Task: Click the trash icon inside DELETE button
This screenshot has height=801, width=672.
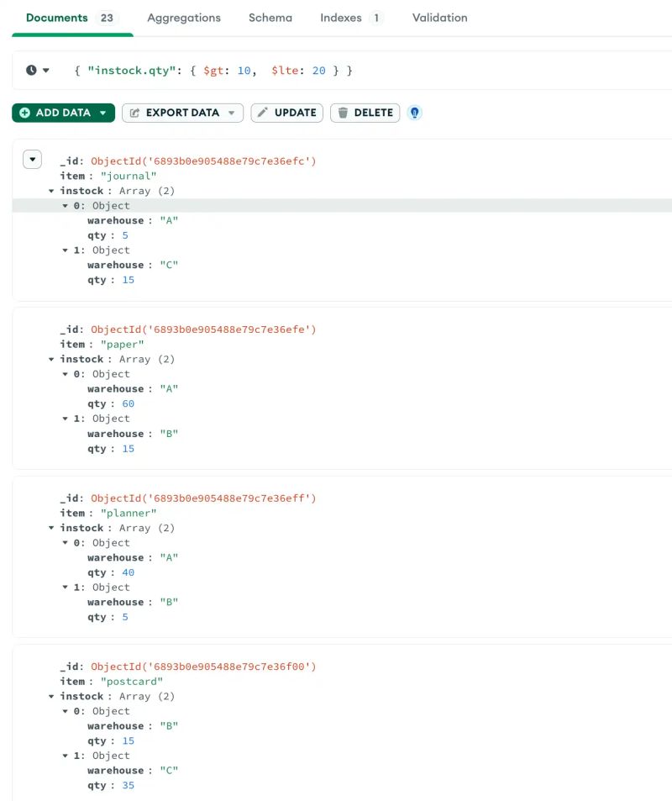Action: click(x=344, y=112)
